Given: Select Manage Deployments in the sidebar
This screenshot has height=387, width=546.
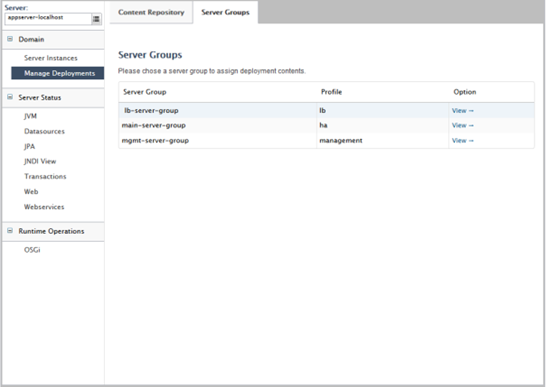Looking at the screenshot, I should (57, 73).
